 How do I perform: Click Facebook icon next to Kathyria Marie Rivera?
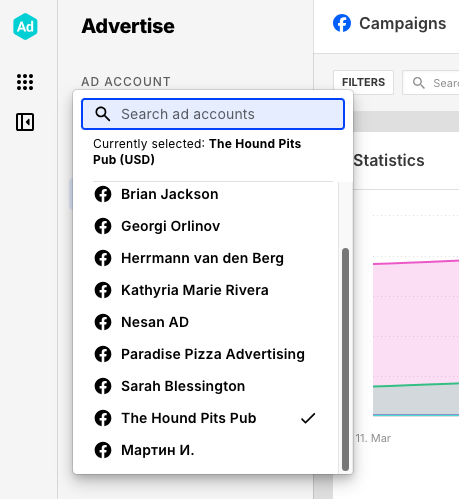tap(103, 290)
